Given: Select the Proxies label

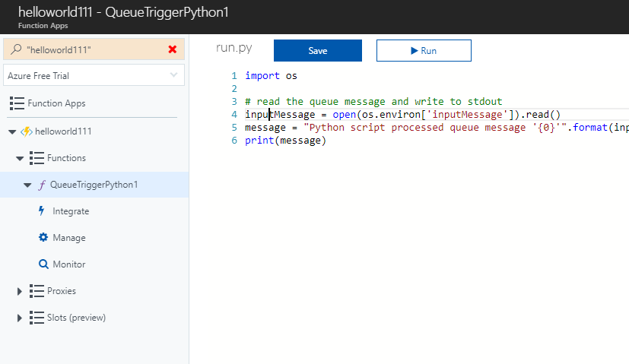Looking at the screenshot, I should coord(62,291).
